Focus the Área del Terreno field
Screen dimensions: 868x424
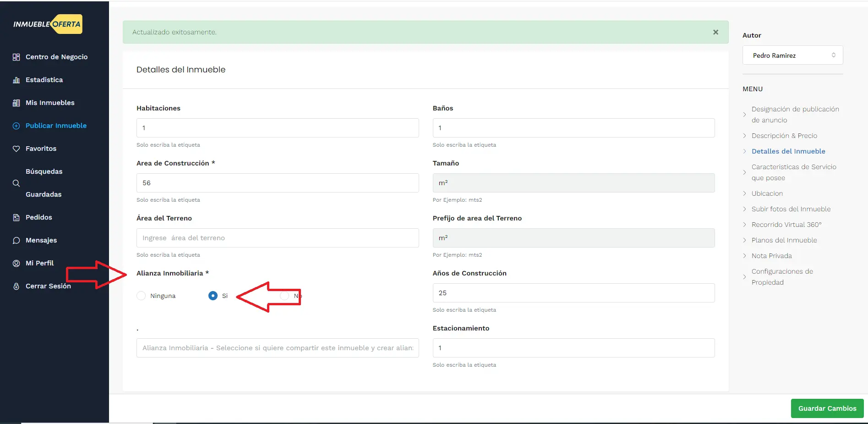click(278, 238)
